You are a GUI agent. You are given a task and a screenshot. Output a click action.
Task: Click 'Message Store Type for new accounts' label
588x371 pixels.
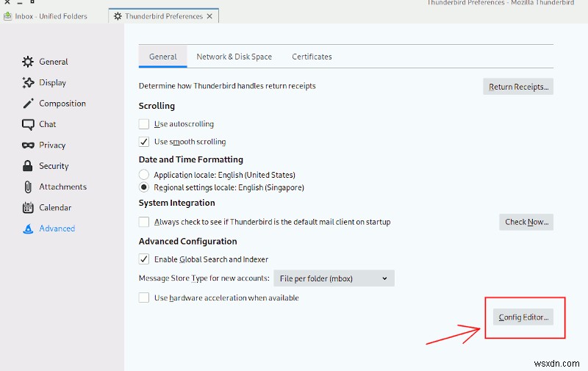tap(204, 278)
